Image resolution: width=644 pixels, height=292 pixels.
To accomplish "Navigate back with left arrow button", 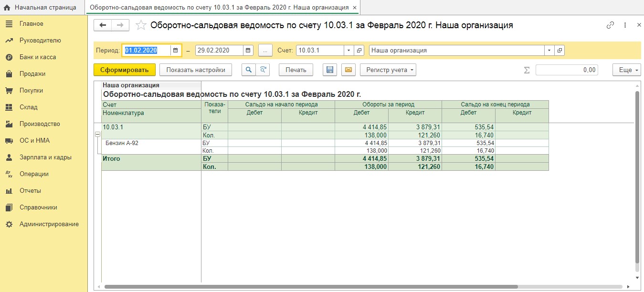I will point(103,25).
